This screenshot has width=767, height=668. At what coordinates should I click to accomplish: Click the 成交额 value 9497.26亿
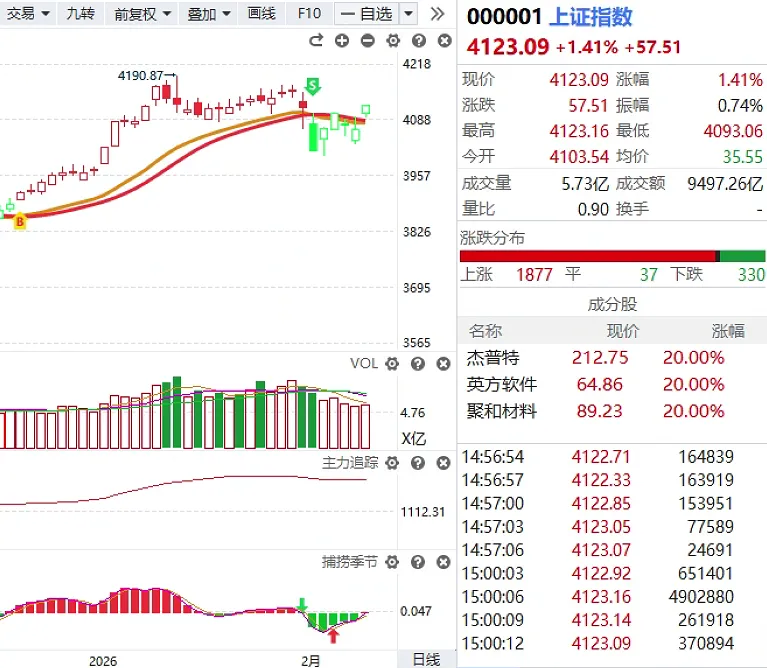(725, 184)
